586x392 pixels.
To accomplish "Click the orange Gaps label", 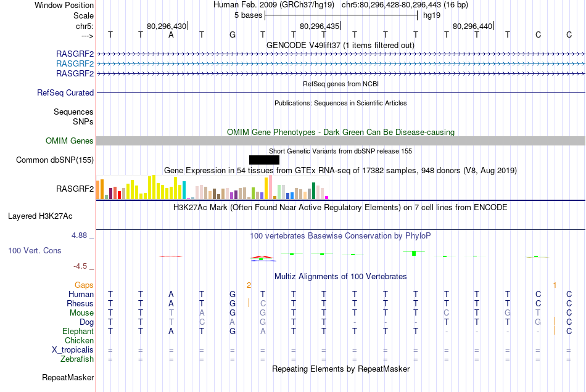I will click(84, 285).
